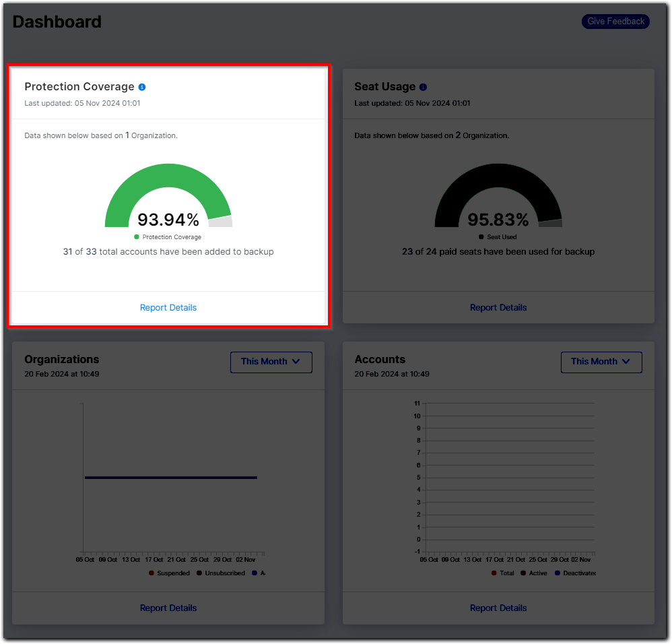The height and width of the screenshot is (644, 672).
Task: Click the Give Feedback button
Action: coord(615,21)
